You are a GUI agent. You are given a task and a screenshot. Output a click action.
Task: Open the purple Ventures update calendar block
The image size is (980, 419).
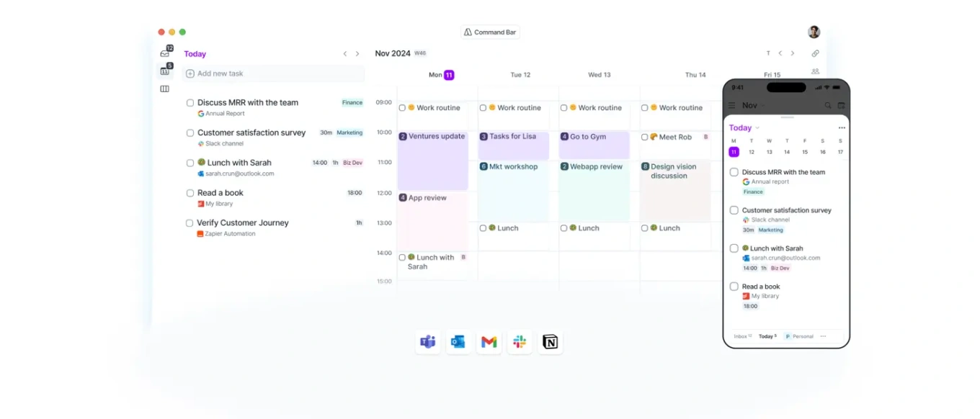point(432,160)
